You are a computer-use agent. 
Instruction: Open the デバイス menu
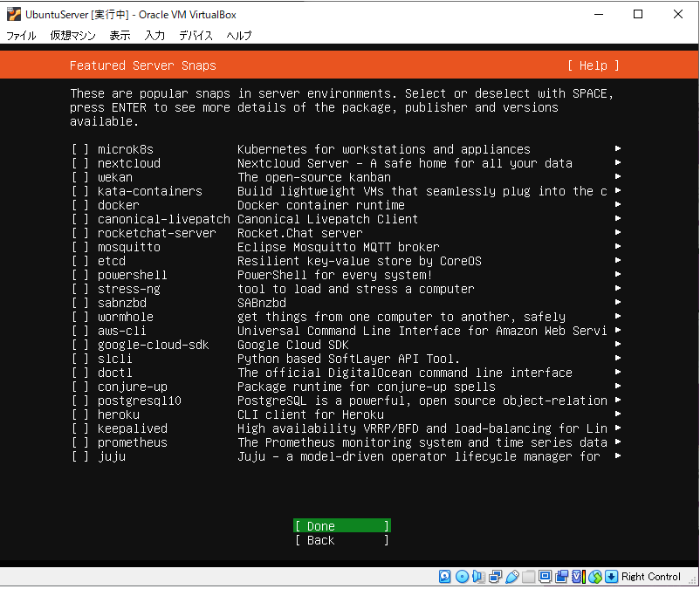tap(196, 36)
